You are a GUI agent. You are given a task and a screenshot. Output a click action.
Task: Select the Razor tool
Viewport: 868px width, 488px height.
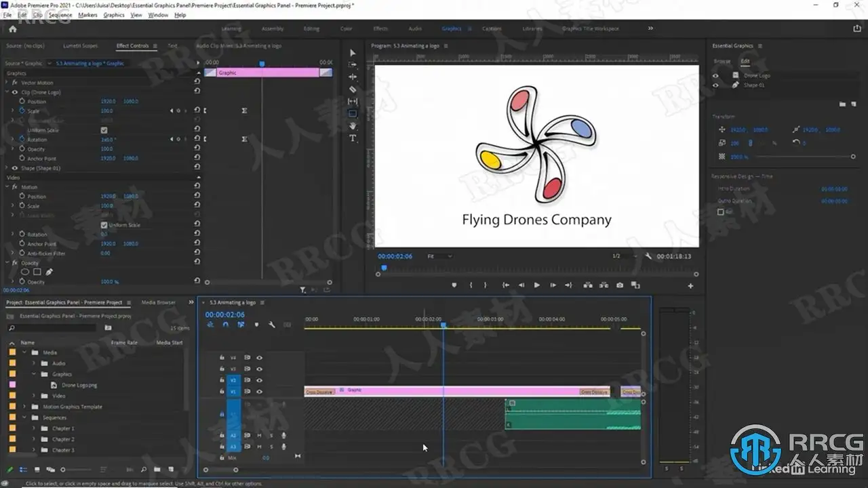(x=352, y=89)
